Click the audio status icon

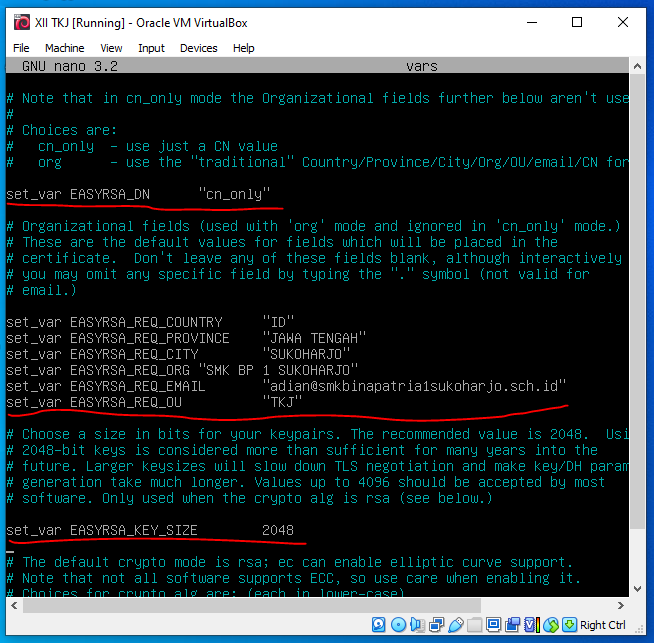coord(417,625)
